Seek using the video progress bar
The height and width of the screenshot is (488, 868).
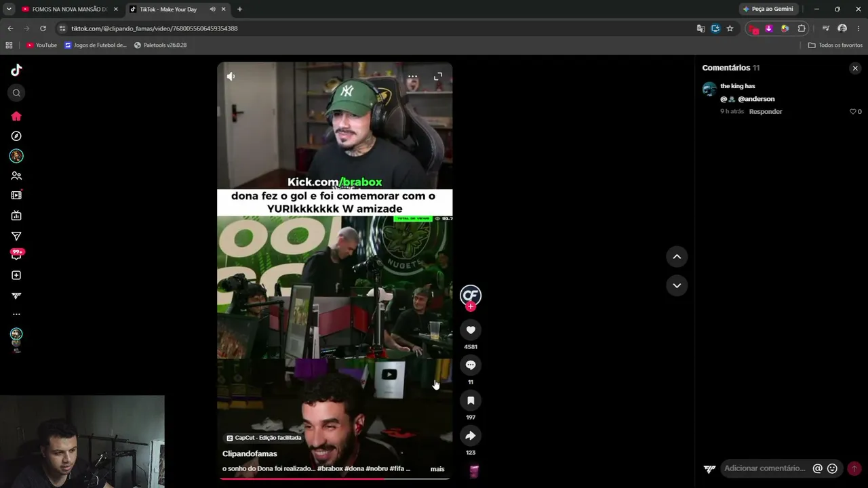click(334, 479)
